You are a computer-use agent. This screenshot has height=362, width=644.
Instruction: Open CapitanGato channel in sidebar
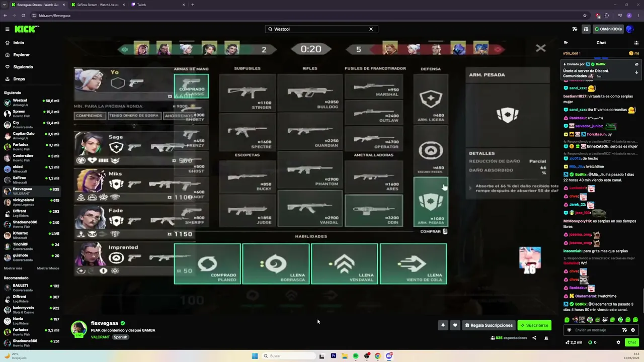[x=32, y=135]
